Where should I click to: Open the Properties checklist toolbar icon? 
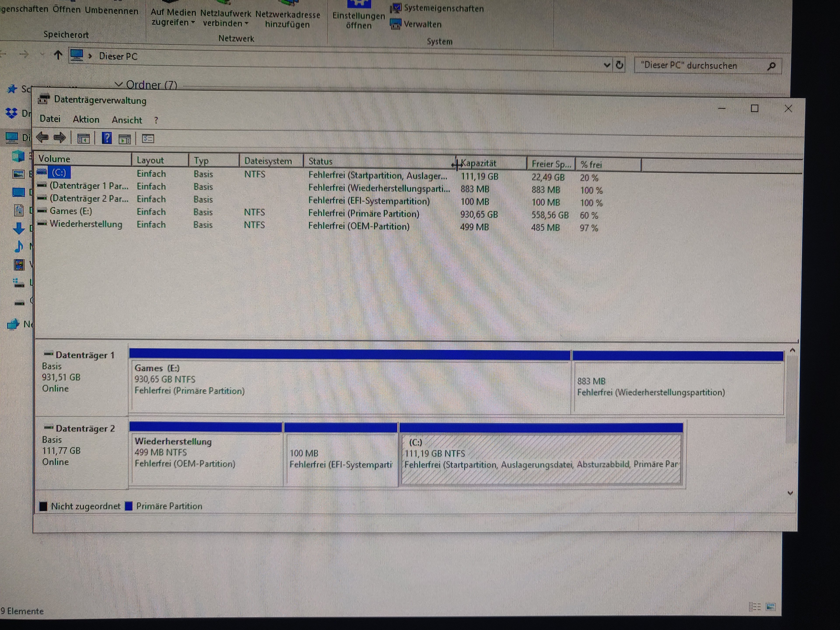click(148, 139)
